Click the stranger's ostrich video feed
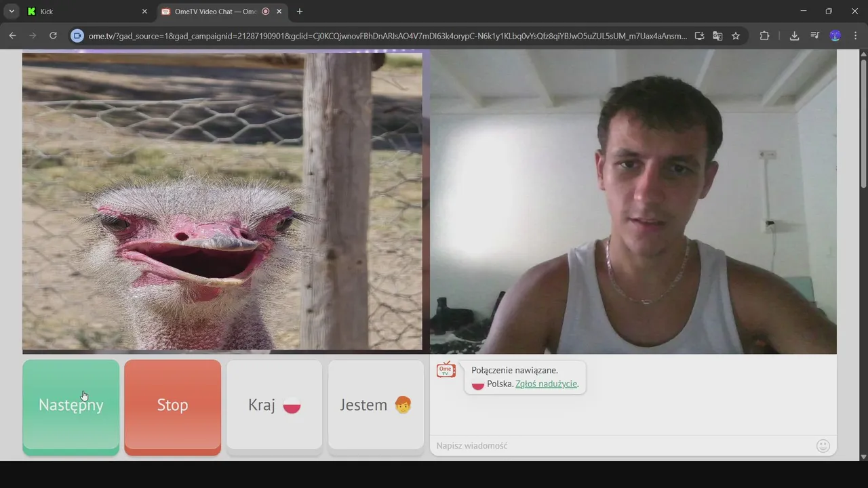This screenshot has width=868, height=488. tap(222, 201)
